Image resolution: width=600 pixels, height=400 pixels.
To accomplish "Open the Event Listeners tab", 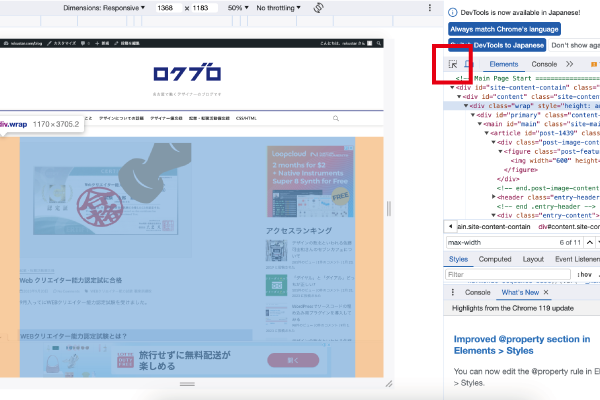I will click(x=577, y=259).
